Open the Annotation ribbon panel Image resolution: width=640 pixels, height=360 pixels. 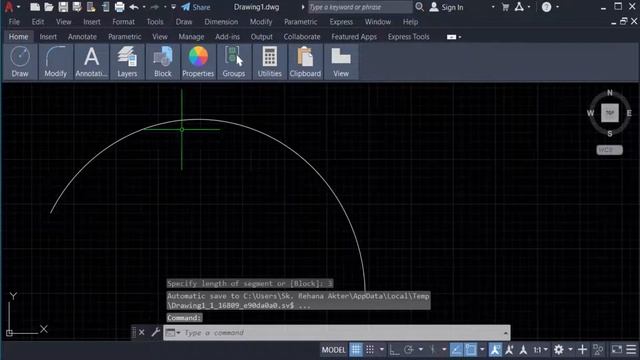point(91,62)
